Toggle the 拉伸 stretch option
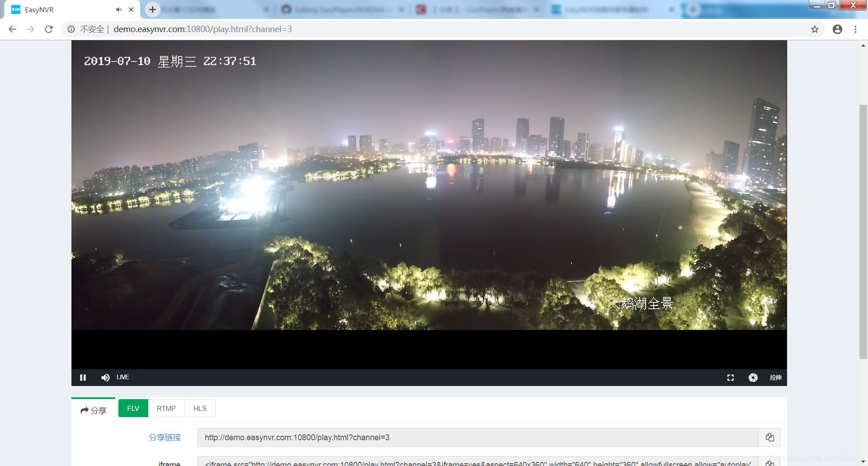Viewport: 868px width, 466px height. click(x=776, y=377)
